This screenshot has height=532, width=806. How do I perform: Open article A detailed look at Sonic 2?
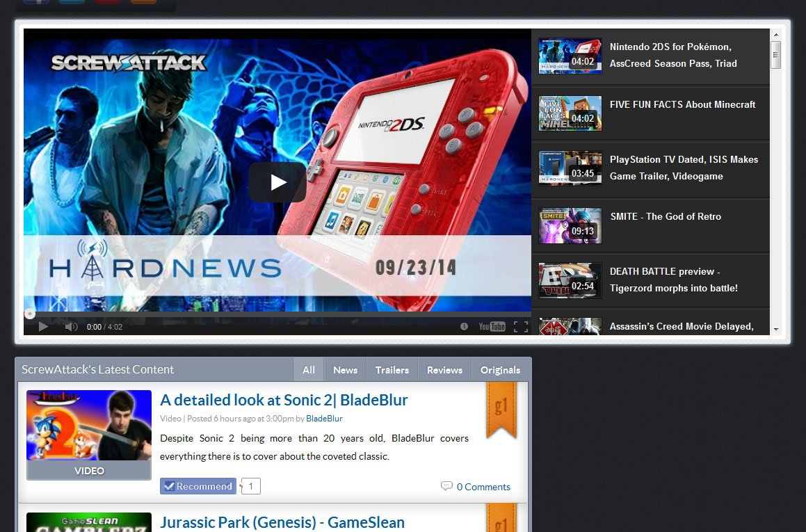pos(284,400)
